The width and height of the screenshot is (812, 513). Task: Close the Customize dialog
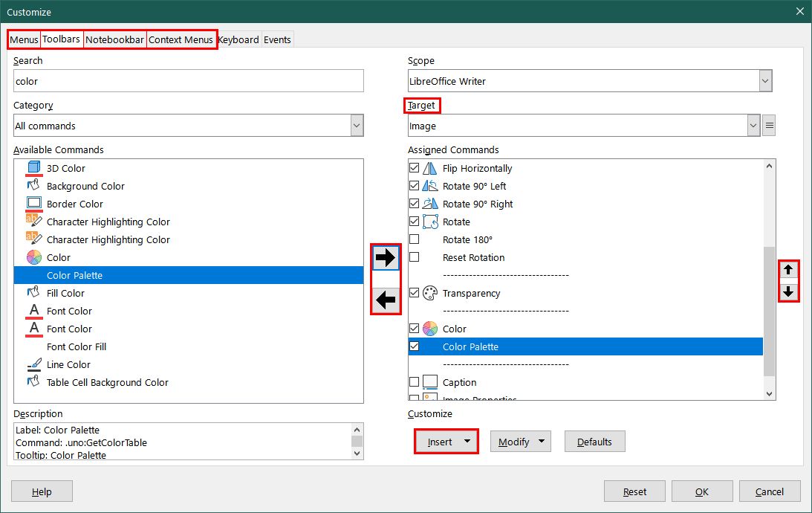click(x=799, y=11)
